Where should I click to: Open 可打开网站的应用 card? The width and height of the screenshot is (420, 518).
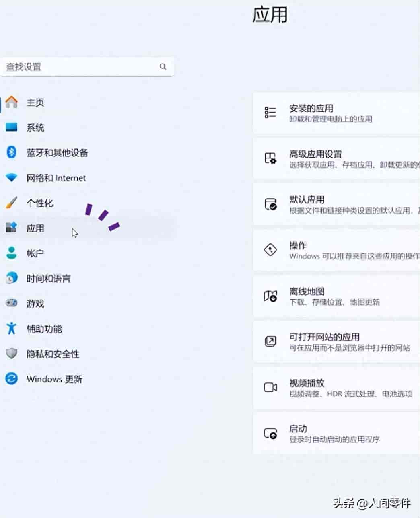[336, 342]
